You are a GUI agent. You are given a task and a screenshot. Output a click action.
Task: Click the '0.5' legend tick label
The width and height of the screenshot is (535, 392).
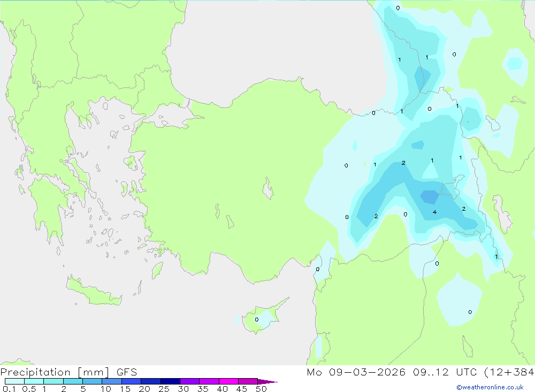pos(29,389)
